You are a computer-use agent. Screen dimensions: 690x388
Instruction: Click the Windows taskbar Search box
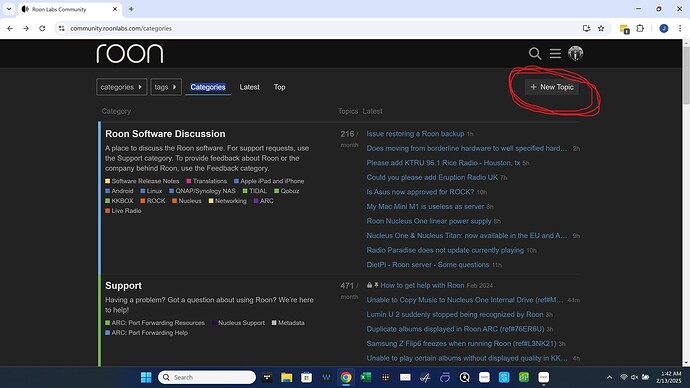point(207,377)
